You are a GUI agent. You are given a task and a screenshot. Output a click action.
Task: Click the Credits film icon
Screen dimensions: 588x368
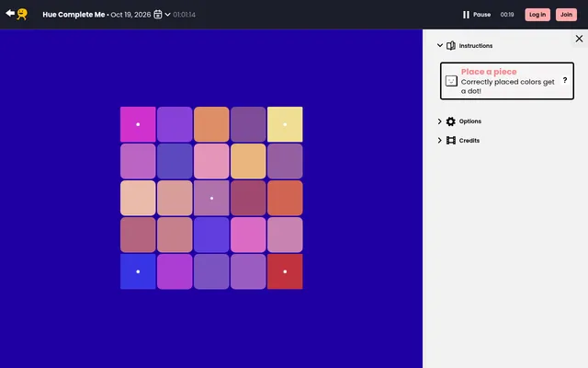[x=451, y=141]
